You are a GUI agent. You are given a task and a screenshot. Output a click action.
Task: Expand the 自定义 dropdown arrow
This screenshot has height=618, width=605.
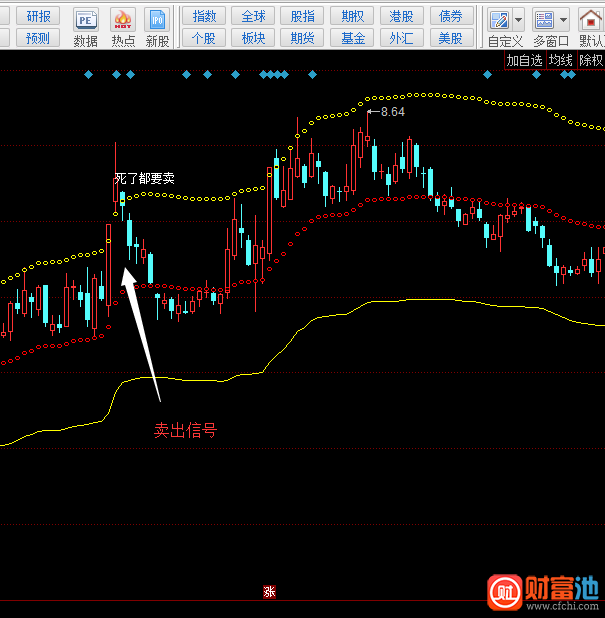click(x=518, y=20)
